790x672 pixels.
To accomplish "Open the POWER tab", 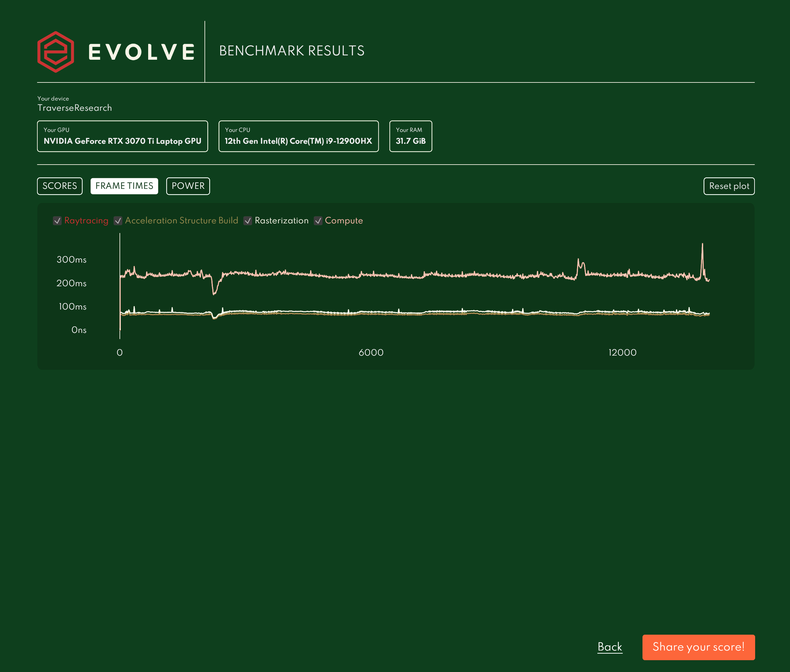I will click(x=188, y=186).
